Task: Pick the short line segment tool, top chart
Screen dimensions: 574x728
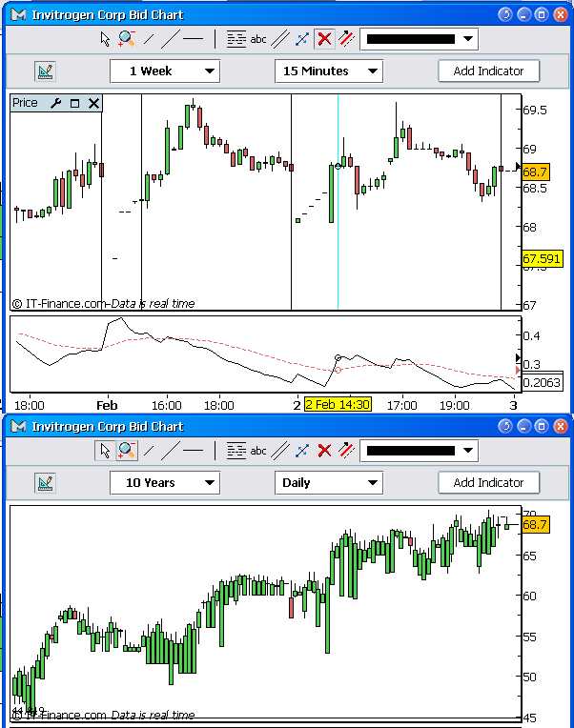Action: (149, 39)
